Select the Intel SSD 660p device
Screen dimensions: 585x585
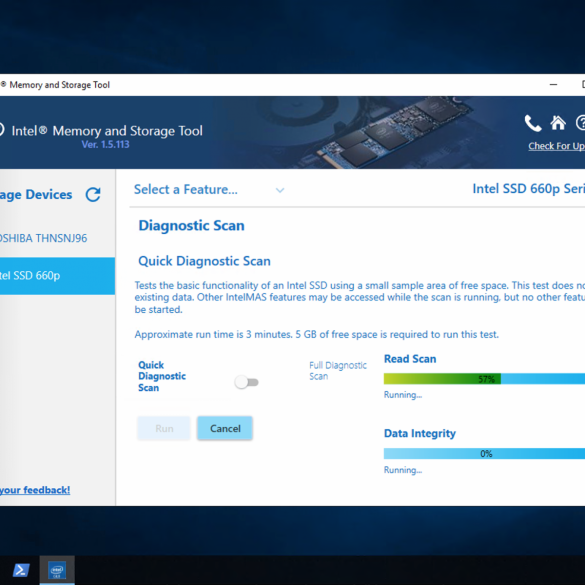pos(57,276)
